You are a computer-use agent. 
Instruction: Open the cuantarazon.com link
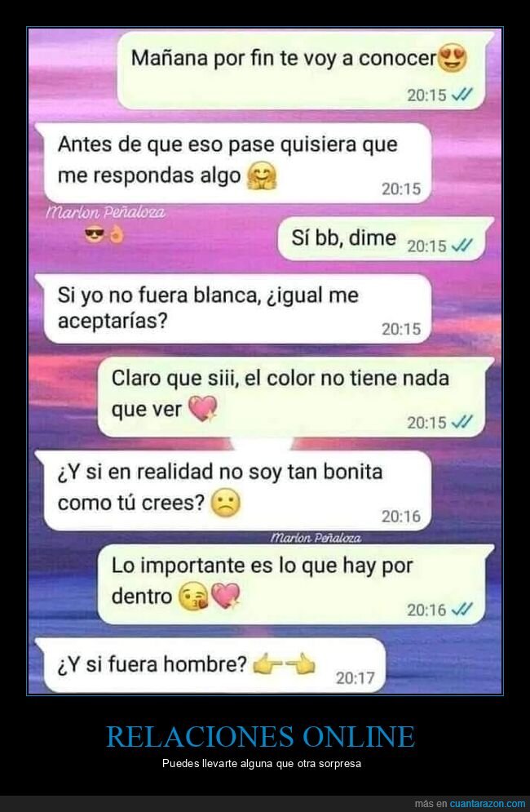[487, 804]
